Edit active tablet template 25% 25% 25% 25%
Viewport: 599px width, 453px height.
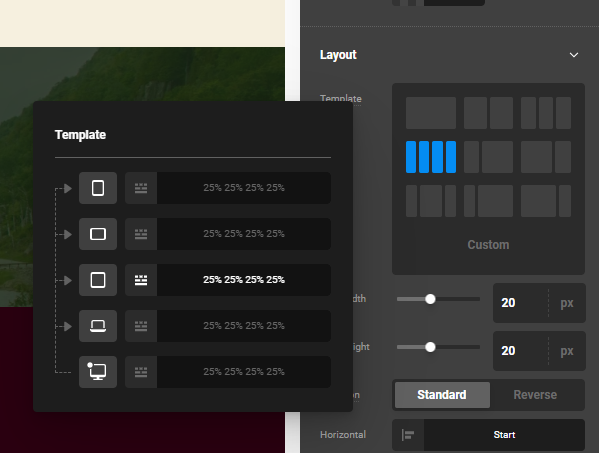[x=244, y=280]
